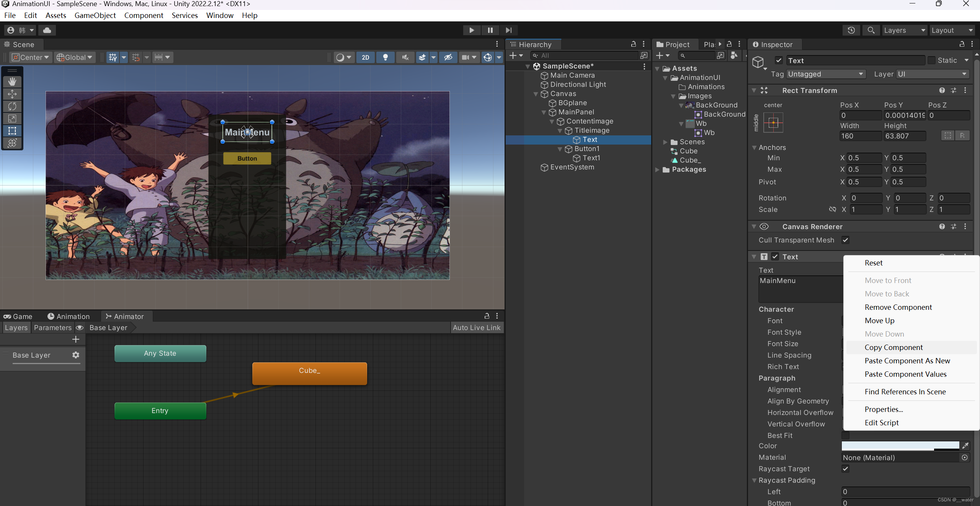Expand the Packages folder in Project
Image resolution: width=980 pixels, height=506 pixels.
pos(657,170)
